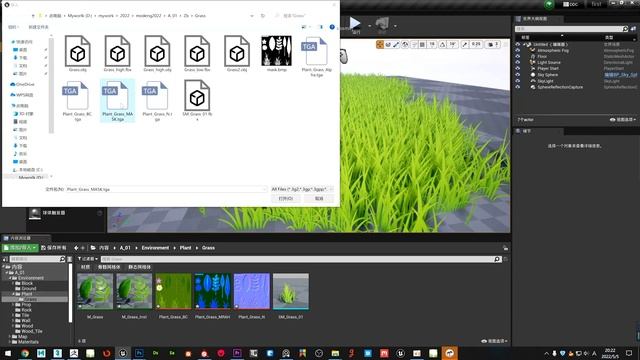Viewport: 640px width, 360px height.
Task: Hide Light Source using its eye icon
Action: click(x=518, y=62)
